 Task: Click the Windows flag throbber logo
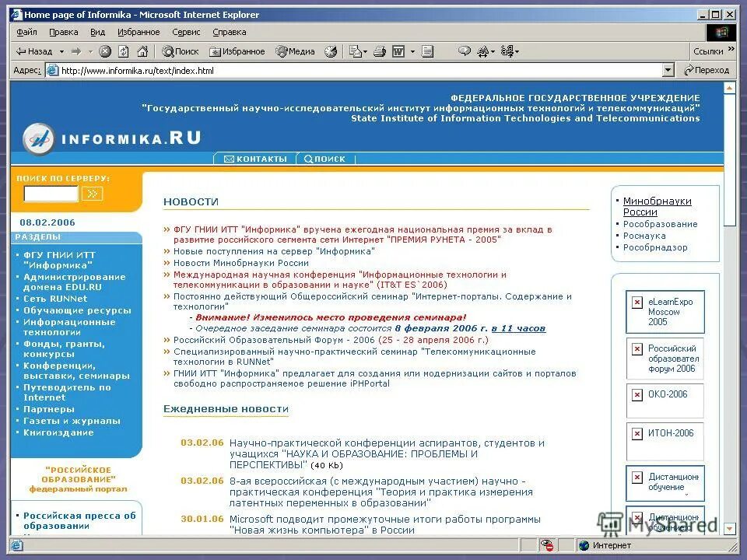coord(721,33)
